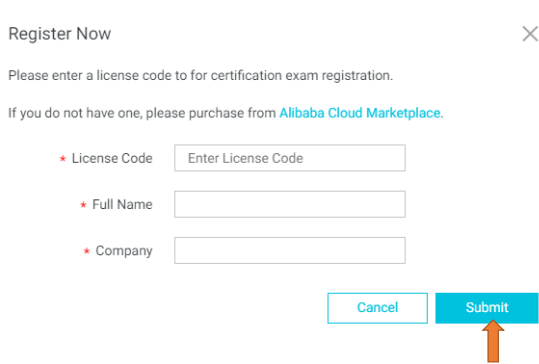Click the license code instruction sentence
Viewport: 539px width, 364px height.
(200, 75)
